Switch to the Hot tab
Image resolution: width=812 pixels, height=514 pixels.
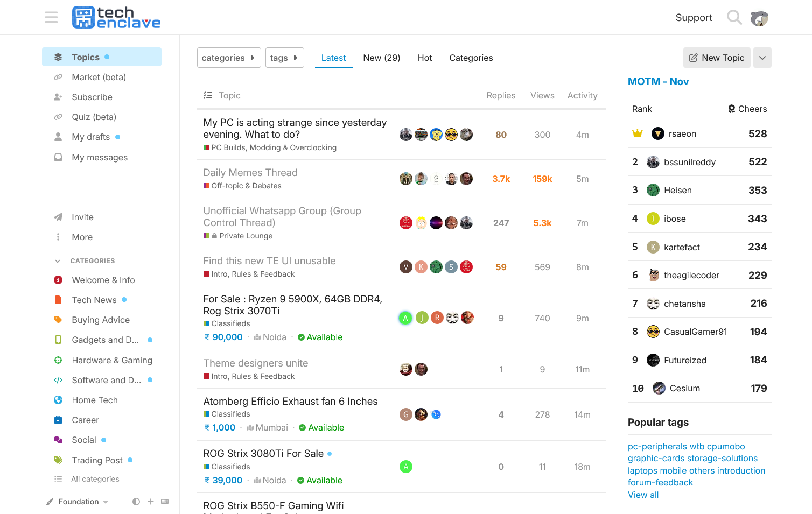(x=424, y=58)
